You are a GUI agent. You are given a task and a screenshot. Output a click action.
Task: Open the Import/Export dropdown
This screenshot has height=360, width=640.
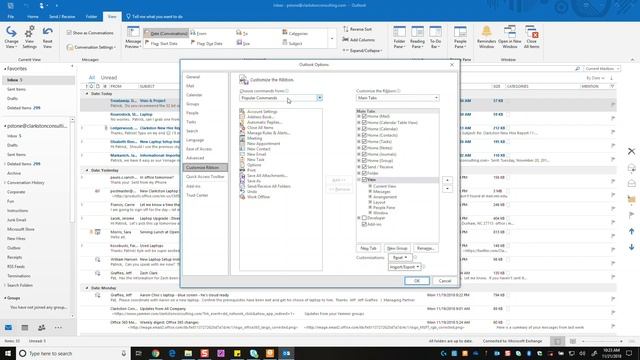coord(404,267)
